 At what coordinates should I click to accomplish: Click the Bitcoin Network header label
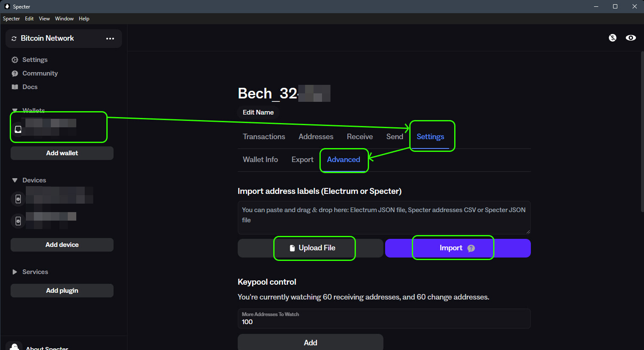pos(47,39)
